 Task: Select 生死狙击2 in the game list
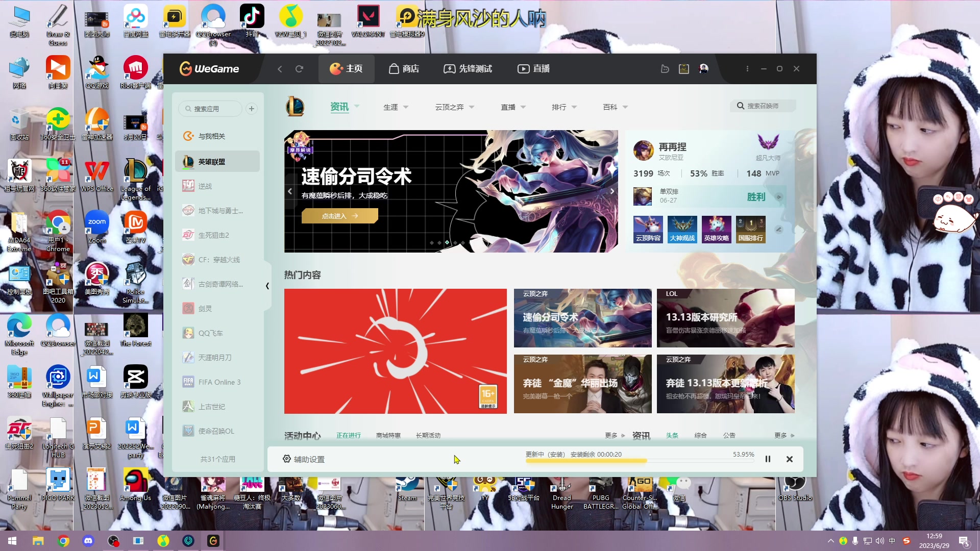coord(217,235)
